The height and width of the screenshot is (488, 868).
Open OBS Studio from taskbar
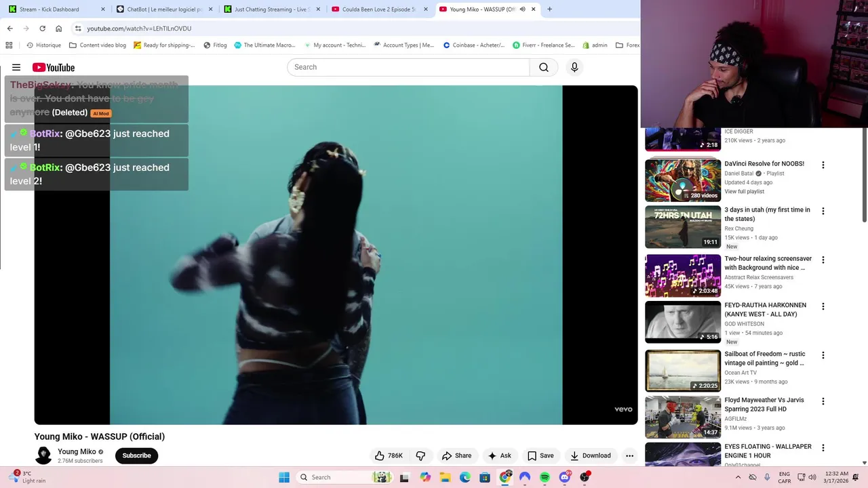click(x=585, y=477)
